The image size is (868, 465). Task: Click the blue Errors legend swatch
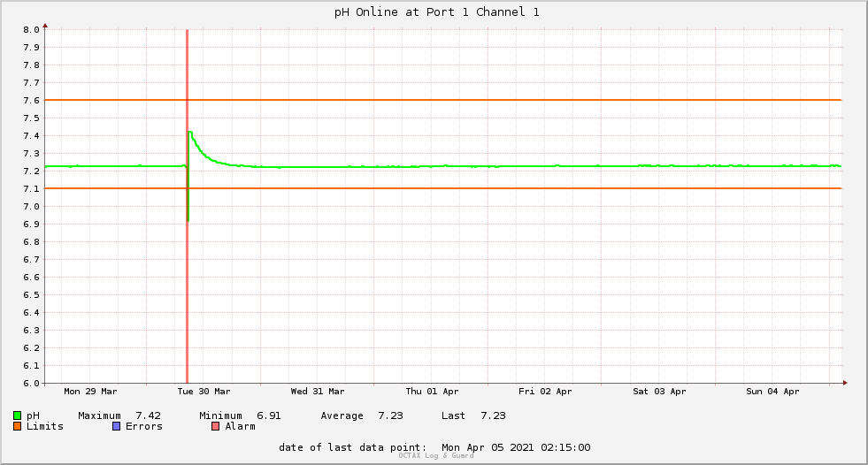pyautogui.click(x=116, y=426)
